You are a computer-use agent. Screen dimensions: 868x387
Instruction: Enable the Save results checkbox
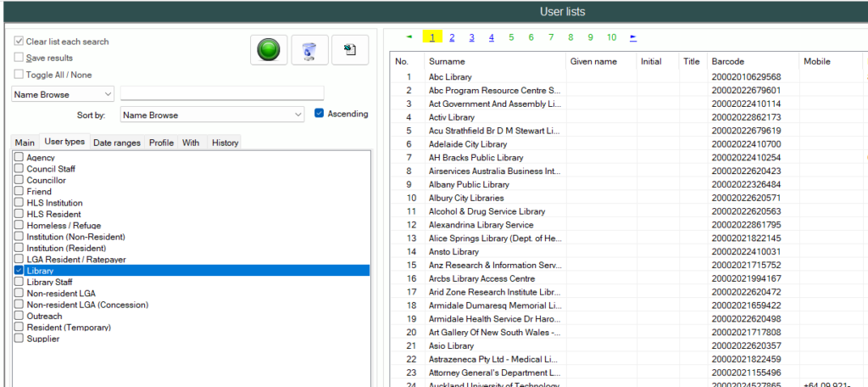[19, 58]
